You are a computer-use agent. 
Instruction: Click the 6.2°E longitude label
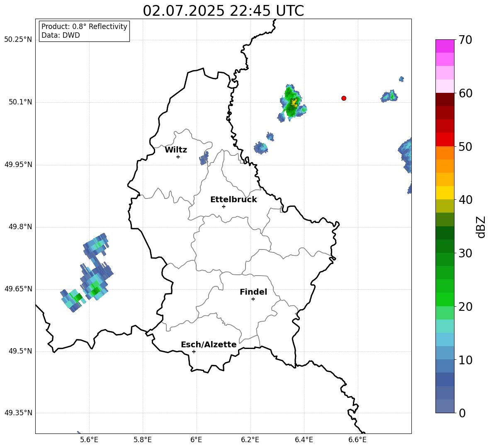(250, 440)
